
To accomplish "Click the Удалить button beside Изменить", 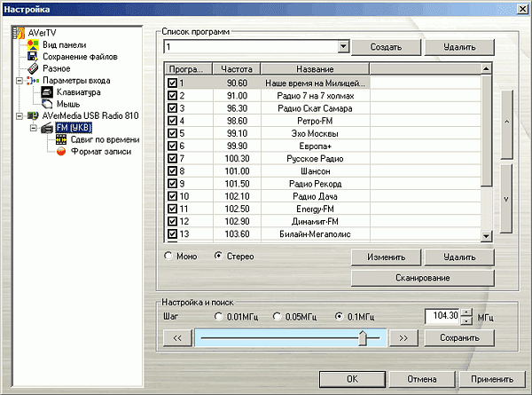I will click(x=459, y=257).
